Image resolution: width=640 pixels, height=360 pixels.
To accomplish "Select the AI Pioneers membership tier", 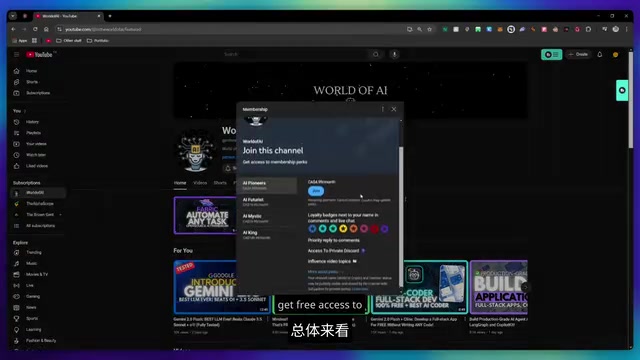I will tap(268, 185).
